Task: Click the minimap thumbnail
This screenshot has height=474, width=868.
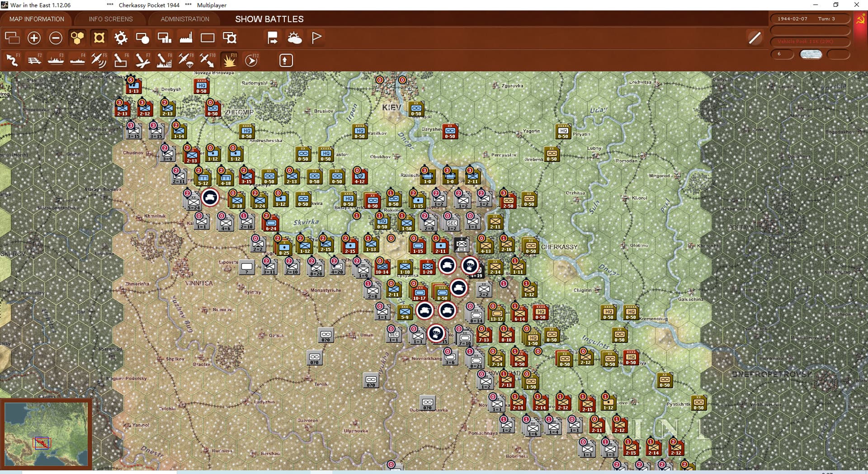Action: tap(46, 434)
